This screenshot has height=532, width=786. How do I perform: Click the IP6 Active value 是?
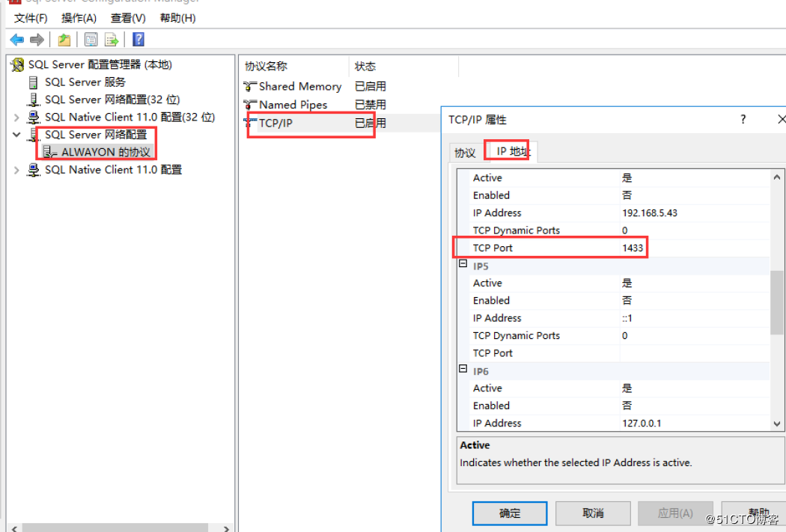(627, 388)
